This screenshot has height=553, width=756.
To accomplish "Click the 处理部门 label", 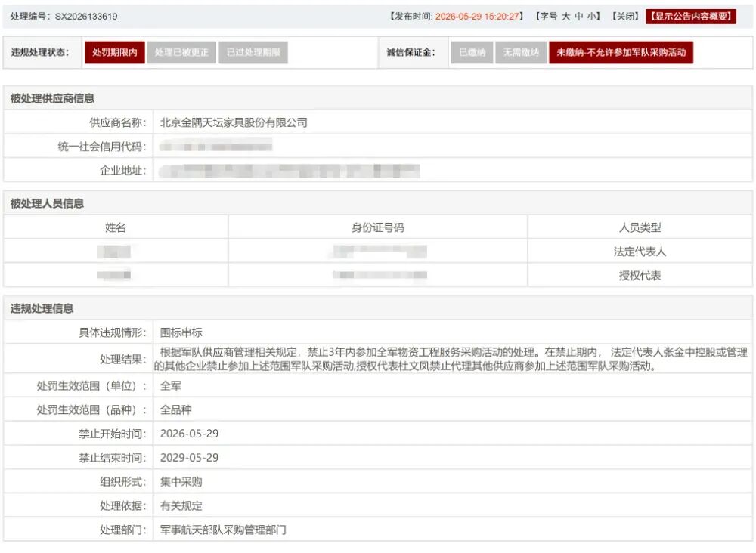I will tap(123, 530).
